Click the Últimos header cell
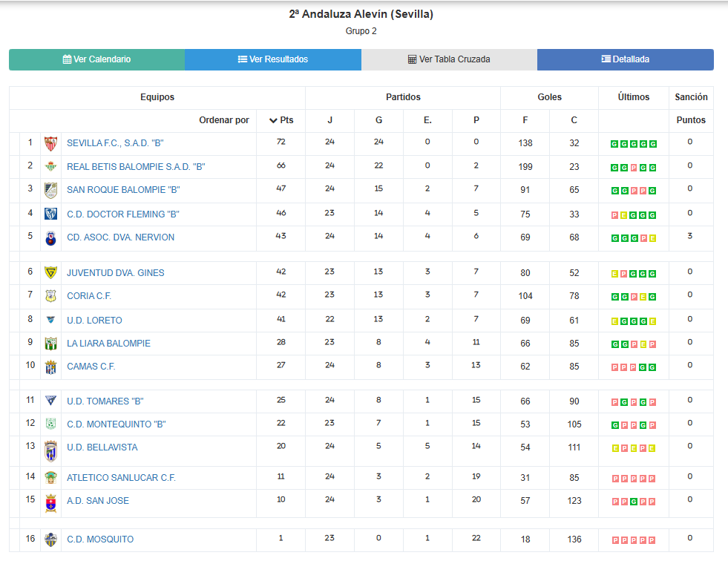This screenshot has width=728, height=561. point(633,97)
